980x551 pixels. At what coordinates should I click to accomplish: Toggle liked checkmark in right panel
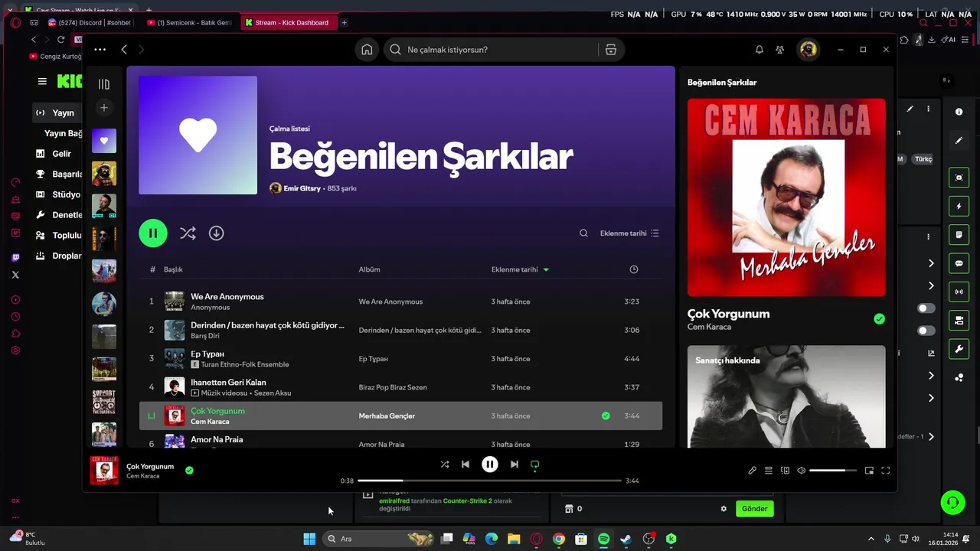coord(879,319)
